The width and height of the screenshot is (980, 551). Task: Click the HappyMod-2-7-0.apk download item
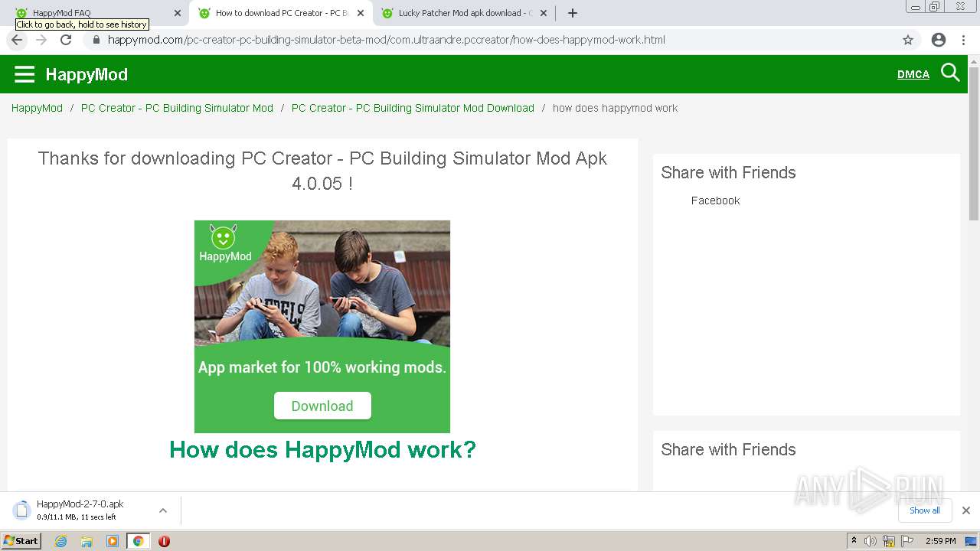(80, 510)
